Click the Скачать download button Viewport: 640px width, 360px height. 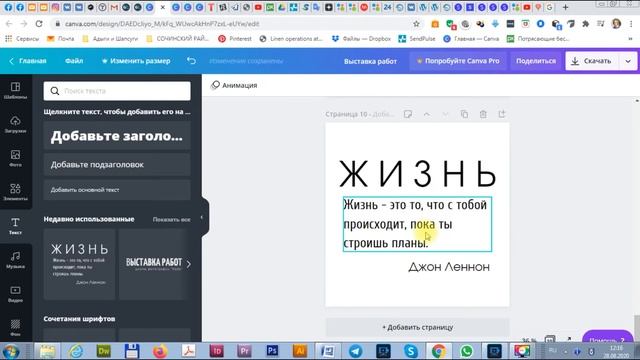[x=593, y=61]
